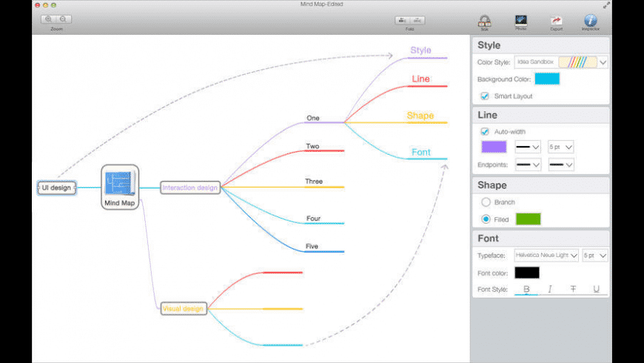Open the line width 5 pt dropdown
The image size is (644, 363).
pos(560,147)
